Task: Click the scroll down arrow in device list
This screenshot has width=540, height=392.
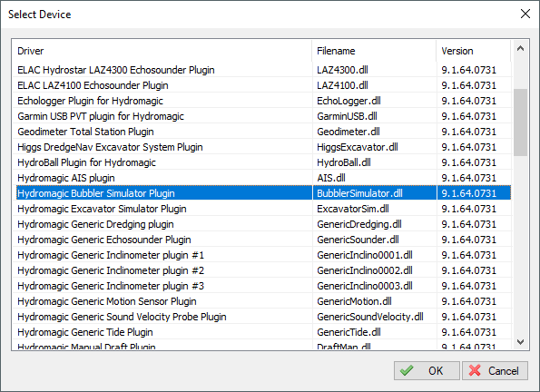Action: point(520,342)
